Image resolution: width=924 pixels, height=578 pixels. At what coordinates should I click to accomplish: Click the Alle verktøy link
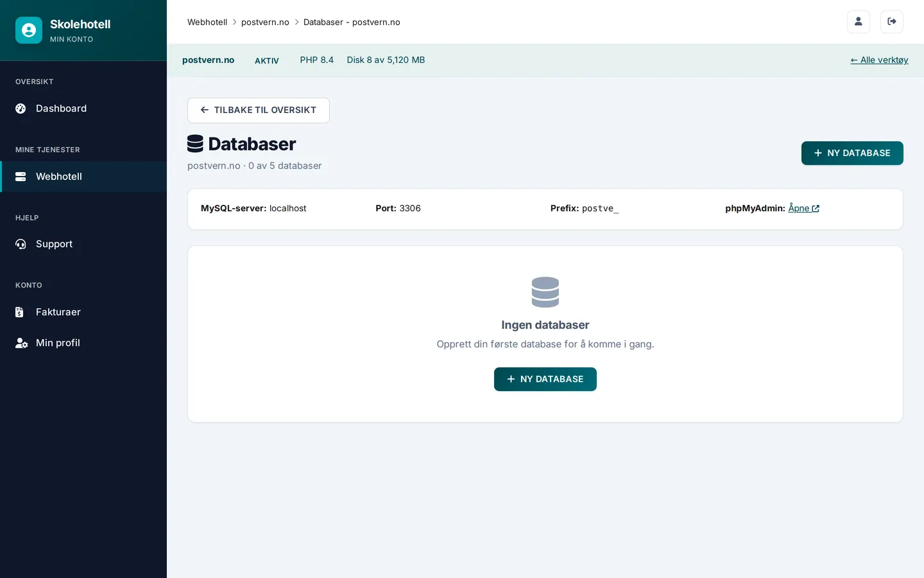pyautogui.click(x=879, y=60)
